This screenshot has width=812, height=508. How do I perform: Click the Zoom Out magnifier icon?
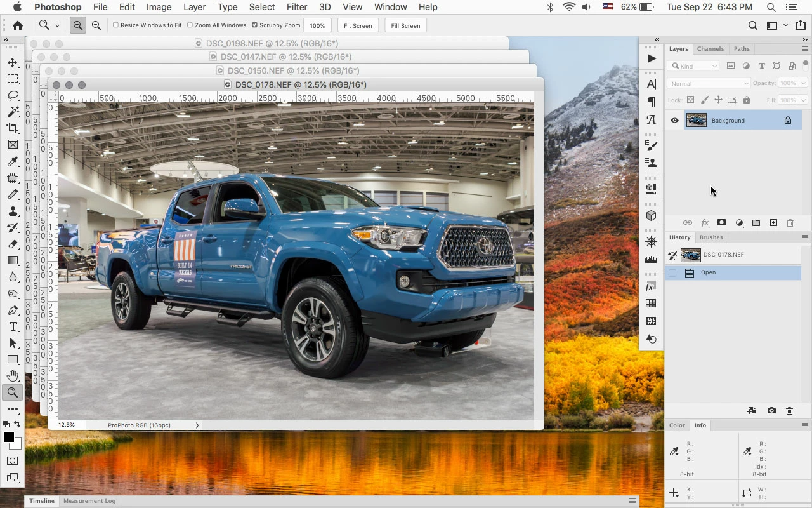96,25
